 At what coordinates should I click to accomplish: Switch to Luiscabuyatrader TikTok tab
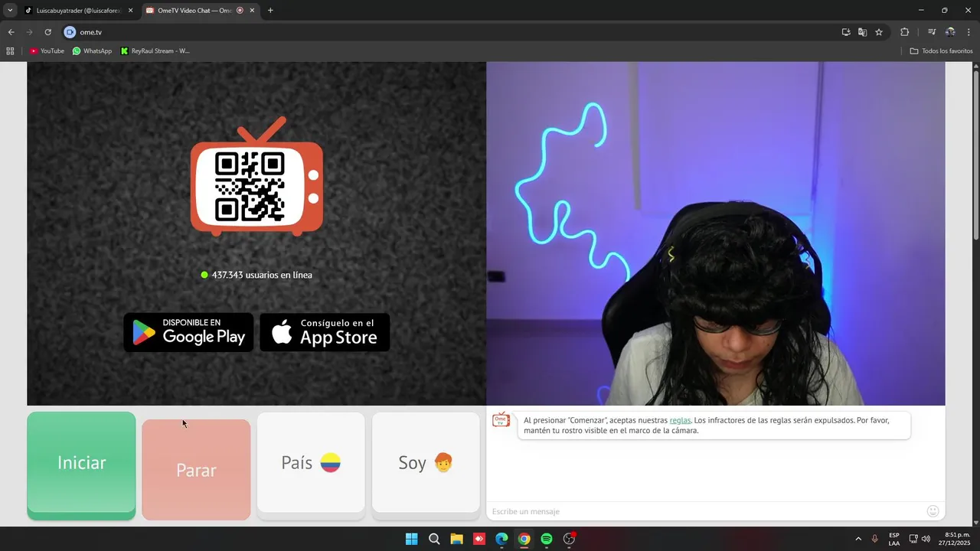[x=79, y=11]
